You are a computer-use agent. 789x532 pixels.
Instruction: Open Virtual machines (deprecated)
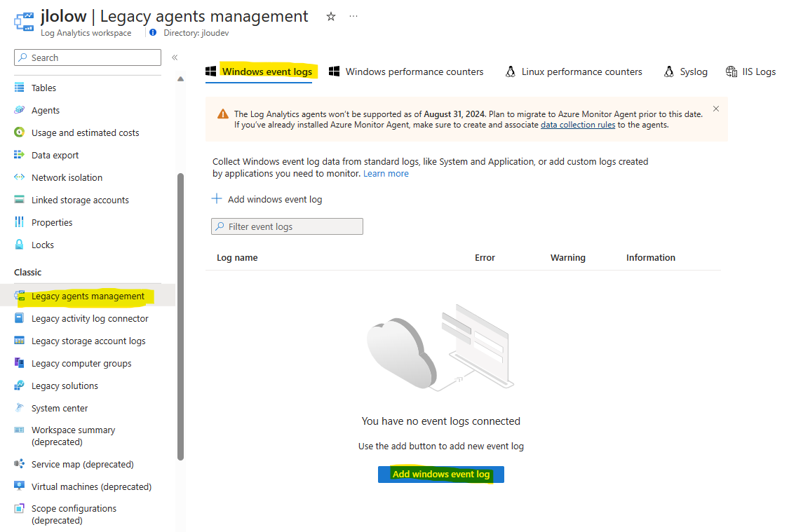click(x=91, y=486)
